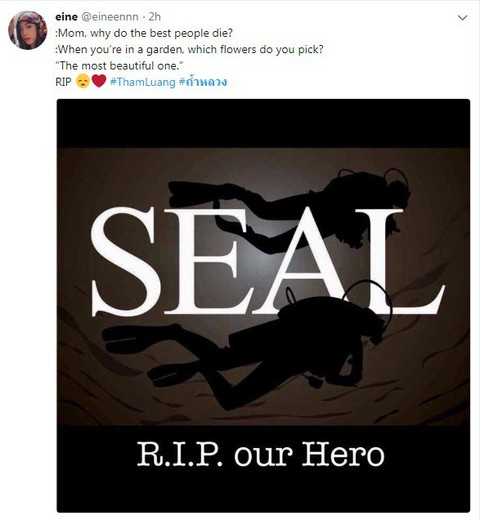This screenshot has width=480, height=520.
Task: Click the large SEAL text in image
Action: coord(267,262)
